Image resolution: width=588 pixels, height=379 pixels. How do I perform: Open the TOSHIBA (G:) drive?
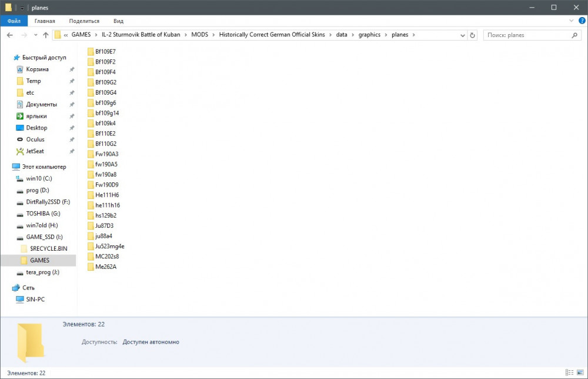pyautogui.click(x=43, y=214)
